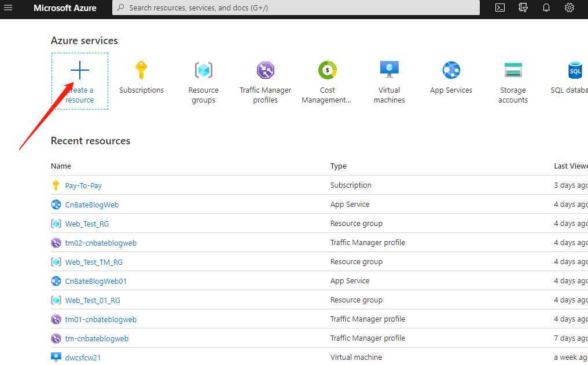Open SQL databases service icon
Viewport: 588px width, 365px height.
[x=575, y=70]
